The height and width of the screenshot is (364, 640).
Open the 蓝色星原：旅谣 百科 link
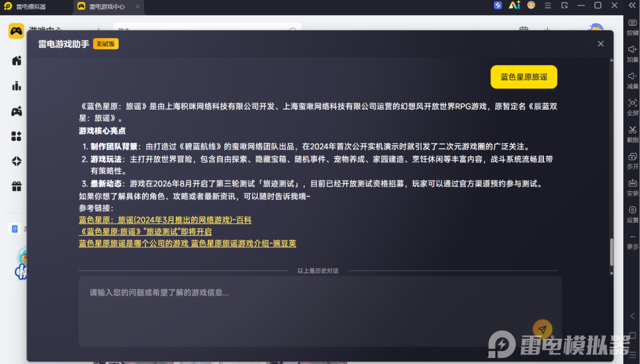[165, 220]
